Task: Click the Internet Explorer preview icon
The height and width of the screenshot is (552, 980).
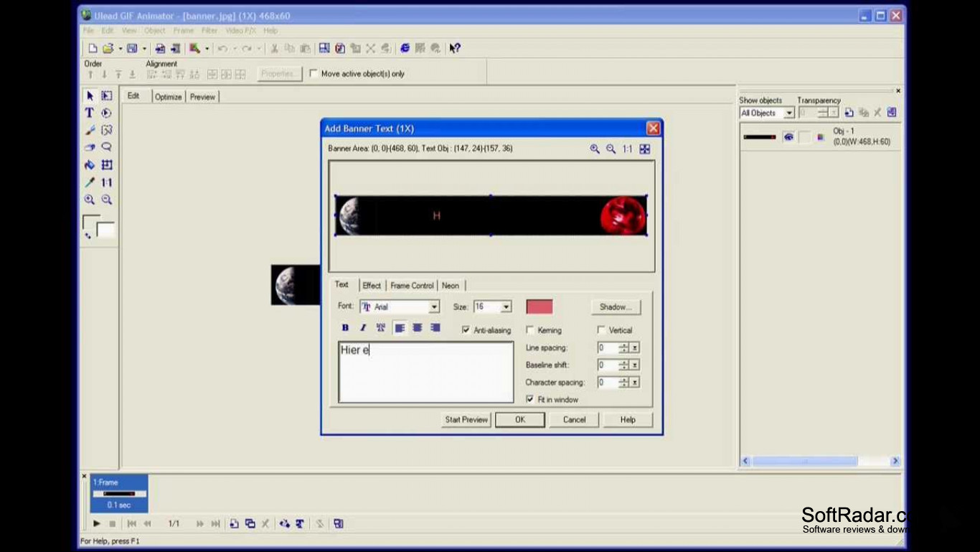Action: pos(405,48)
